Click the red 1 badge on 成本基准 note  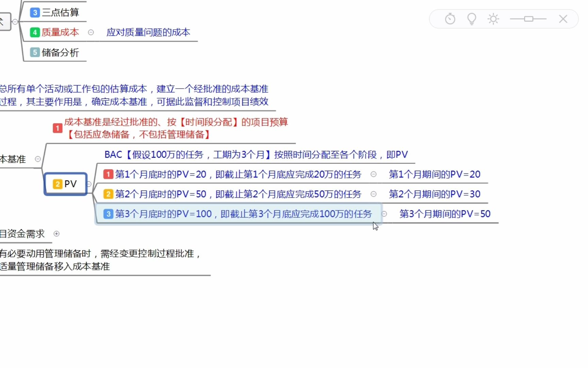pyautogui.click(x=57, y=128)
